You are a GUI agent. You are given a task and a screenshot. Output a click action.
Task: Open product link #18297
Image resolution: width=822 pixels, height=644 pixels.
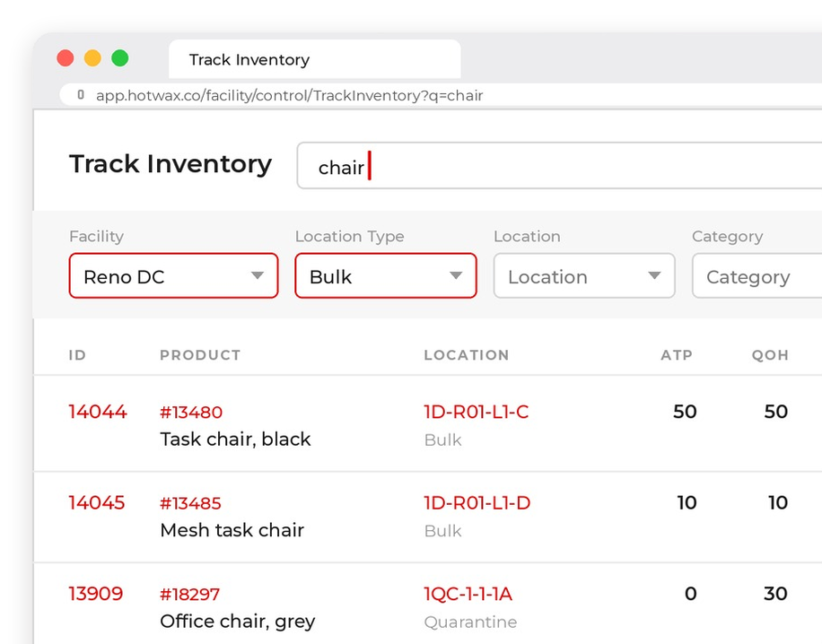pos(189,595)
